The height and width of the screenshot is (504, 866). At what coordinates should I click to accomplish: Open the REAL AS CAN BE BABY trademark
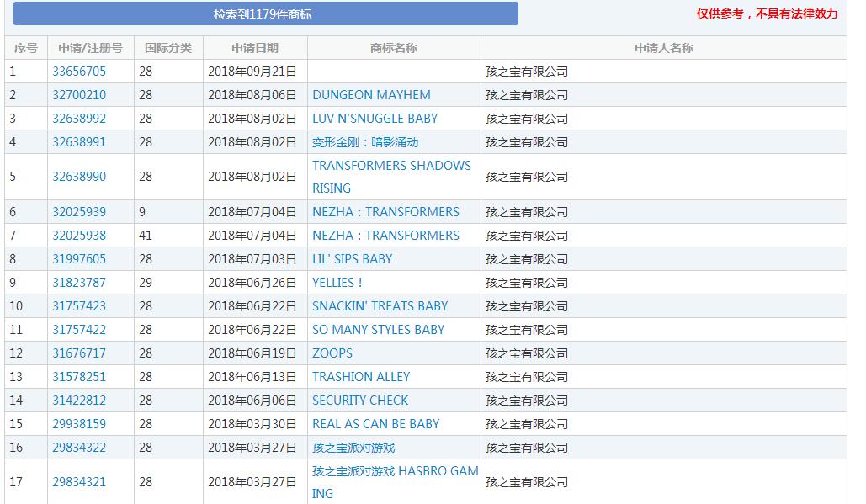[375, 424]
